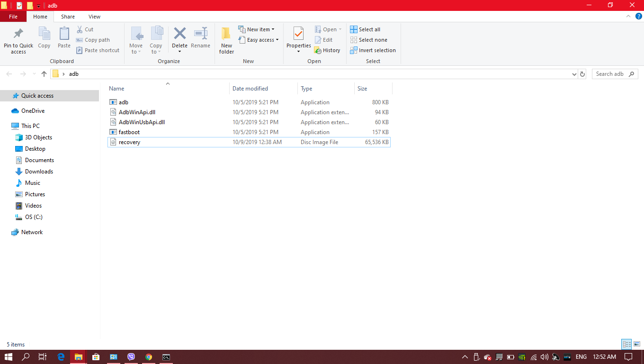Click the Delete icon in the ribbon

(179, 34)
